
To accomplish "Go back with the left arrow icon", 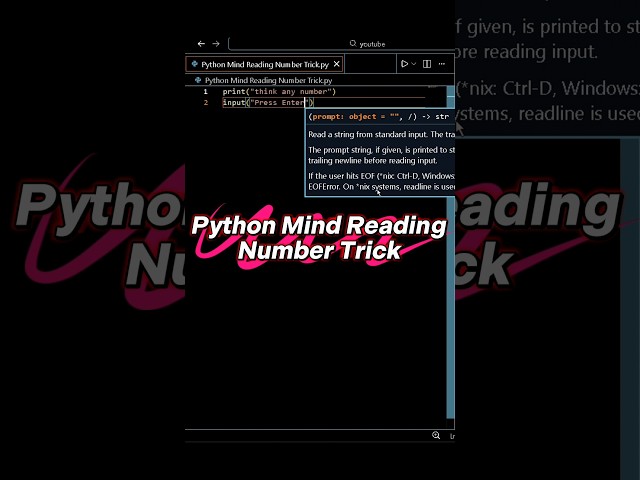I will click(201, 44).
